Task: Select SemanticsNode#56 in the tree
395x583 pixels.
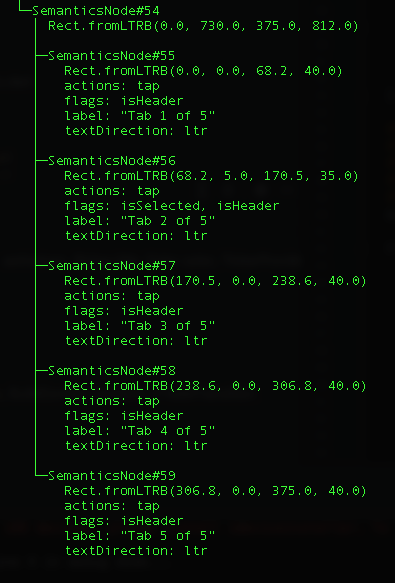Action: coord(112,161)
